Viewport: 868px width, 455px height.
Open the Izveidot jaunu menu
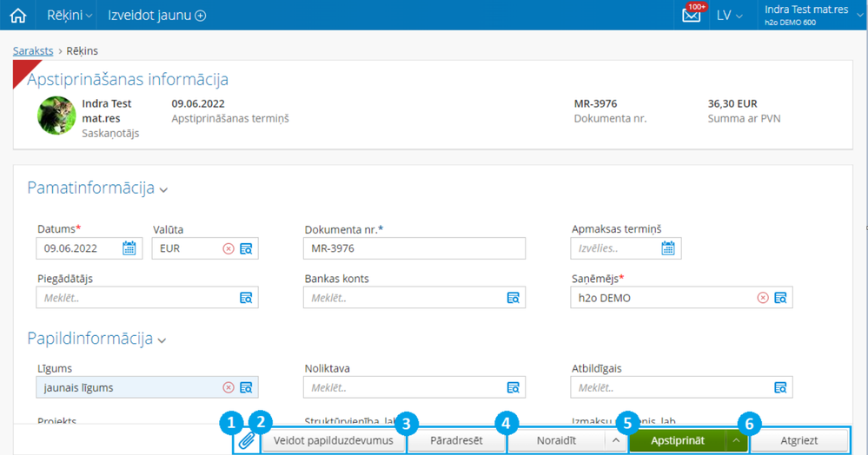(x=156, y=16)
